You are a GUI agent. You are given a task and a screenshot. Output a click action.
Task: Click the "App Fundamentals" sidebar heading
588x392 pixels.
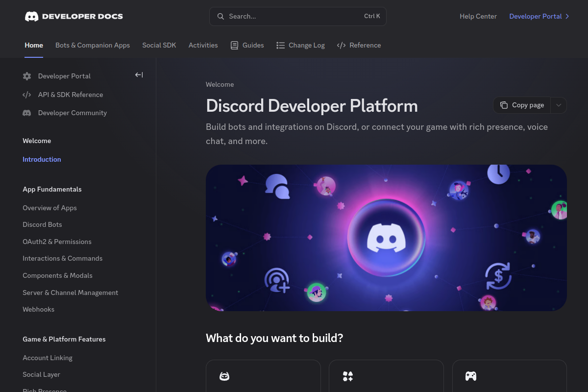52,189
